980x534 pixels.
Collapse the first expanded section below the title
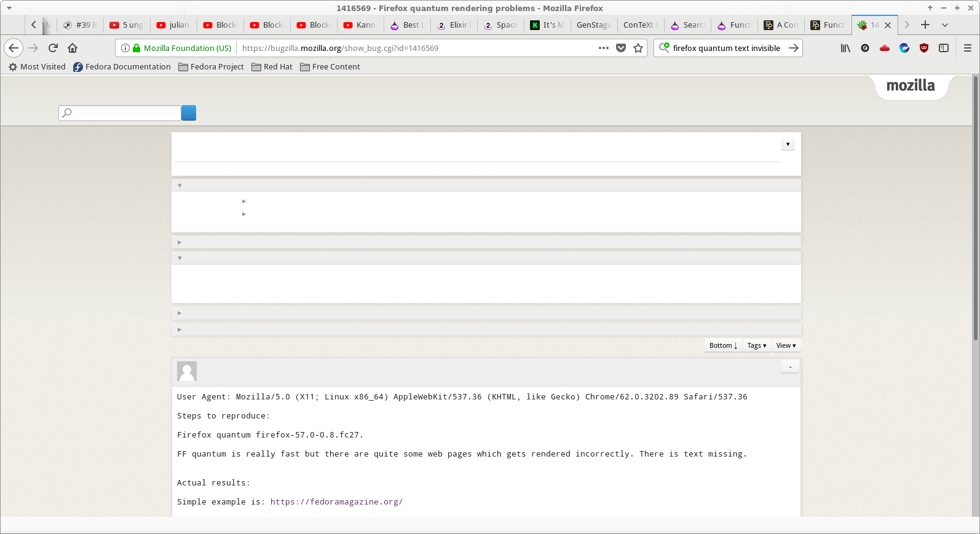click(x=180, y=186)
